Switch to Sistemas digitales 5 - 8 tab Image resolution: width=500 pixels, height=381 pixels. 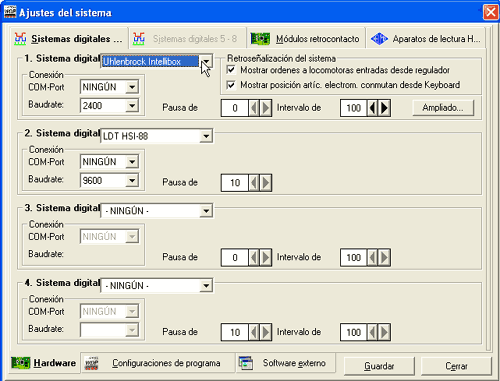(187, 39)
